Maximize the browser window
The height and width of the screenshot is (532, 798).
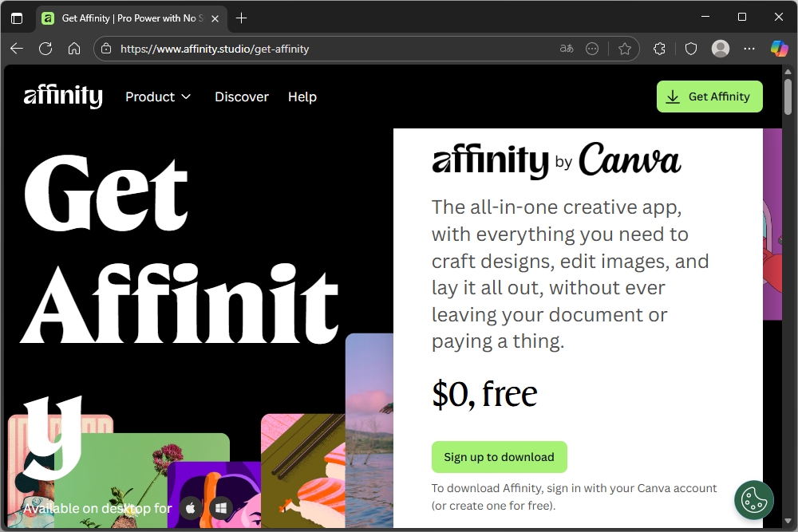[x=742, y=17]
